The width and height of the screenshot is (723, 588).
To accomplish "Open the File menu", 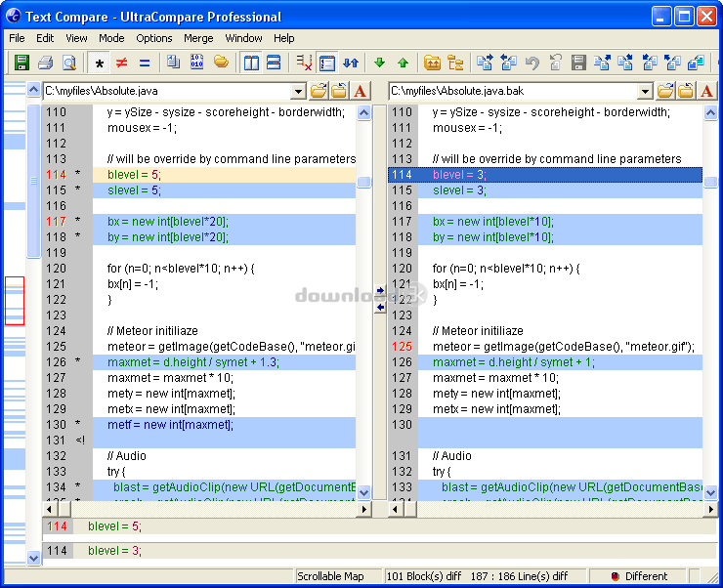I will point(17,38).
